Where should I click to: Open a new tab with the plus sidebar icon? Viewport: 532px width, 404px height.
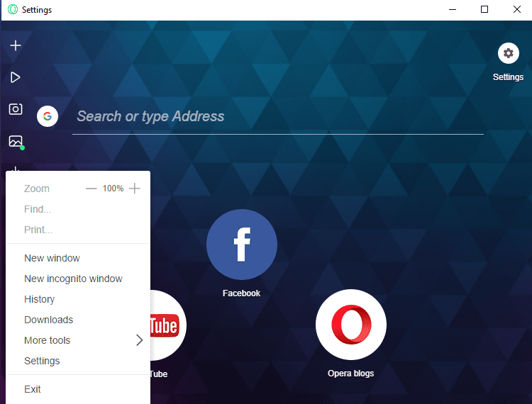(x=16, y=45)
